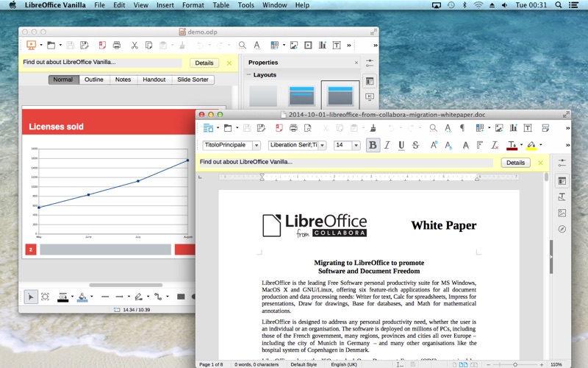Open Gallery panel in Writer sidebar
The height and width of the screenshot is (368, 588).
(562, 213)
